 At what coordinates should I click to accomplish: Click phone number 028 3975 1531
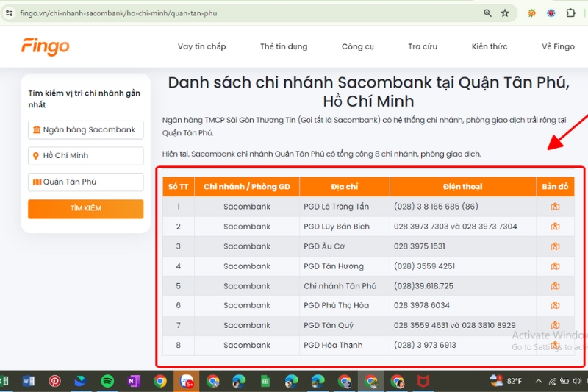click(420, 246)
